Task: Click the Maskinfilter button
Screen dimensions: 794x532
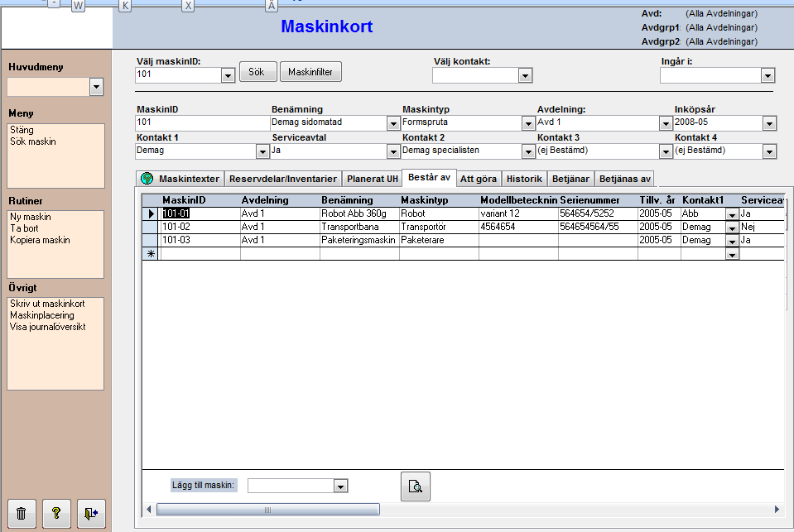Action: click(310, 71)
